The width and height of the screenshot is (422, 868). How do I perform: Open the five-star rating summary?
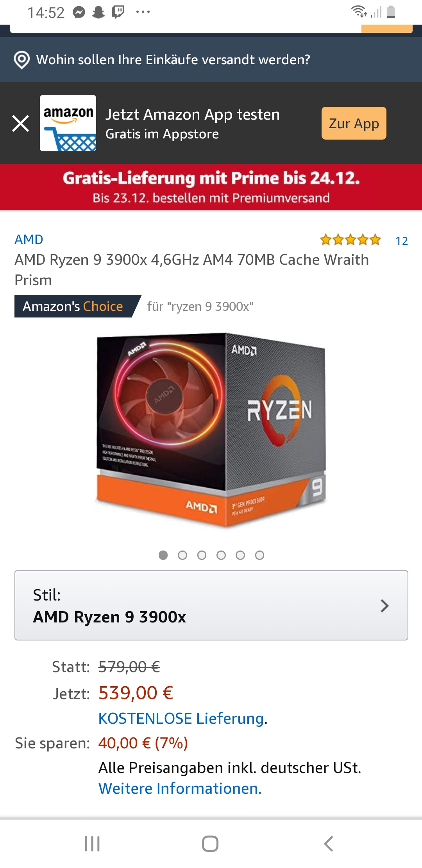[x=350, y=240]
